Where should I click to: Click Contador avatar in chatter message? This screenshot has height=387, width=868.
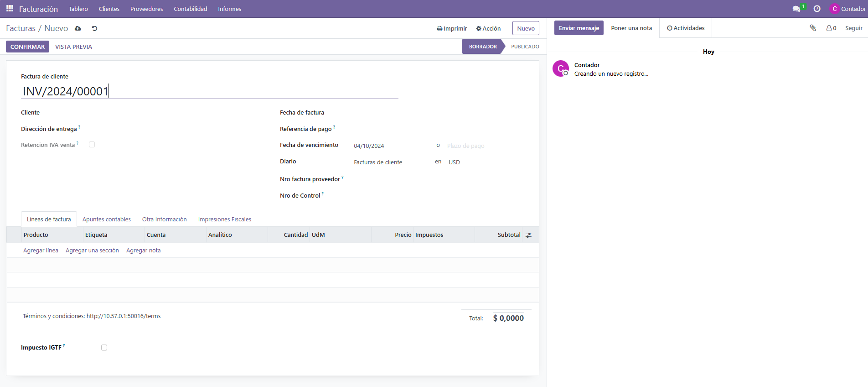tap(561, 68)
